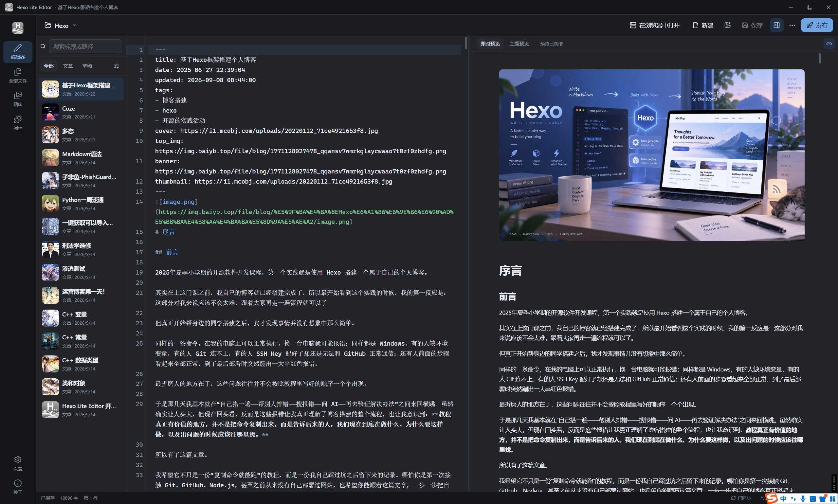Click the Sogou input method logo
The width and height of the screenshot is (838, 504).
click(x=772, y=498)
